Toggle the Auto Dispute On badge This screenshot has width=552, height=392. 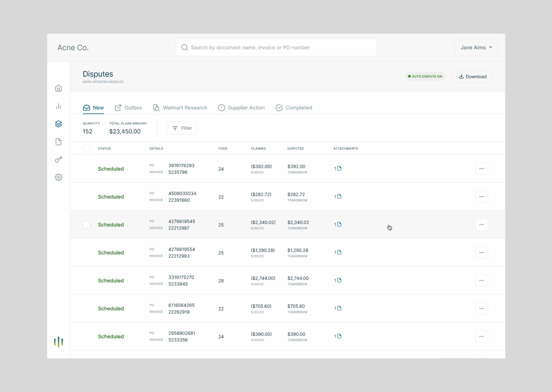point(425,76)
